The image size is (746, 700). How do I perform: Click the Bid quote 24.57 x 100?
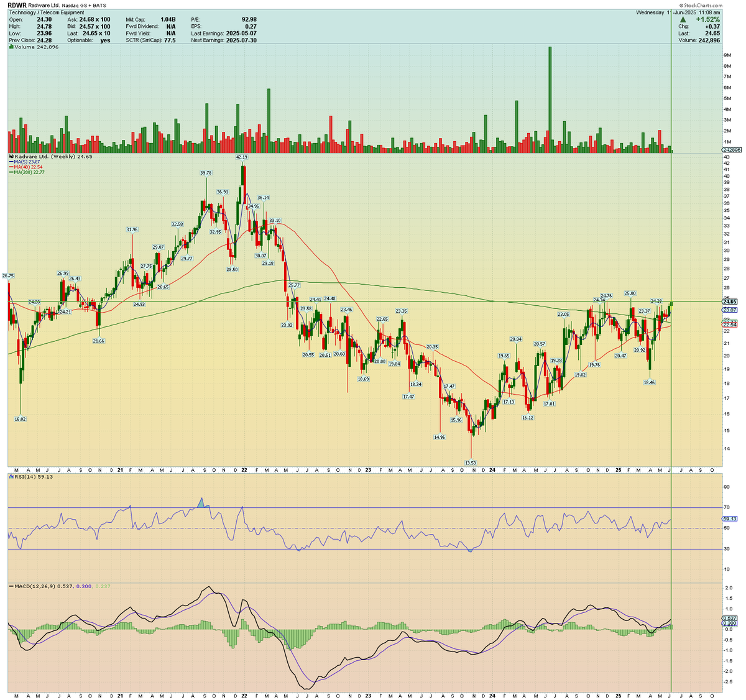pyautogui.click(x=95, y=26)
